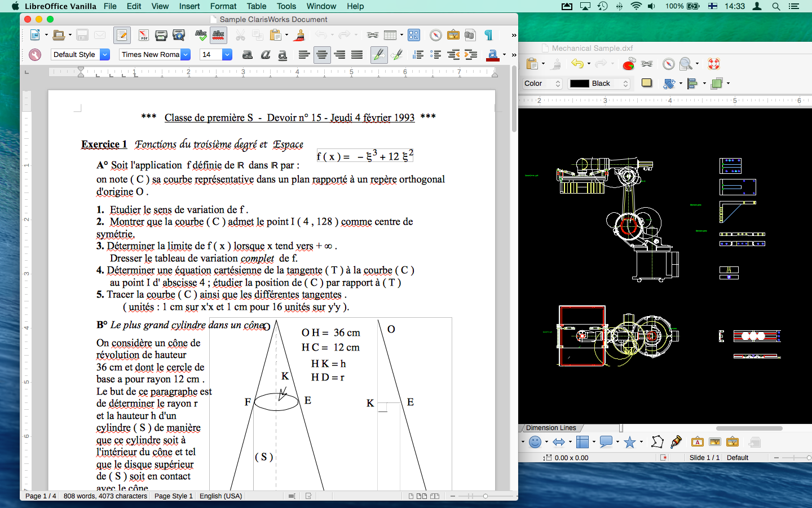Export the document directly as PDF
Viewport: 812px width, 508px height.
tap(143, 36)
